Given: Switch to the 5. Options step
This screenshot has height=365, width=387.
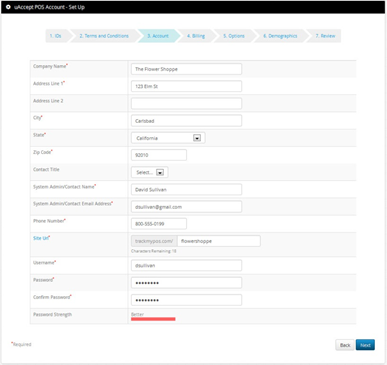Looking at the screenshot, I should click(x=234, y=36).
